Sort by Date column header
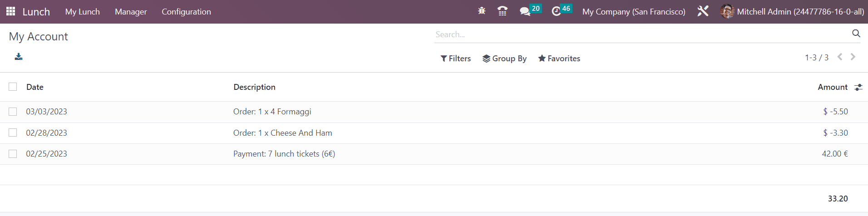Screen dimensions: 868x216 coord(35,87)
